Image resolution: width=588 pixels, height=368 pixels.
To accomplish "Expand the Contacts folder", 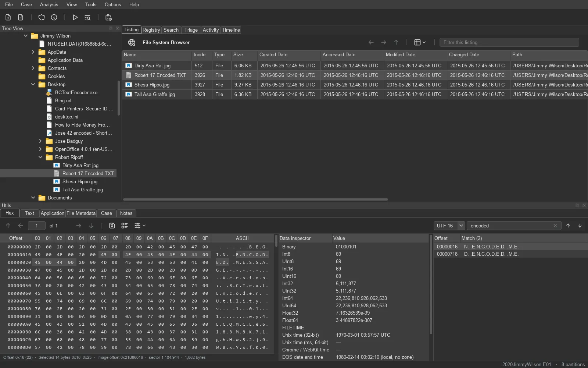I will click(x=33, y=68).
